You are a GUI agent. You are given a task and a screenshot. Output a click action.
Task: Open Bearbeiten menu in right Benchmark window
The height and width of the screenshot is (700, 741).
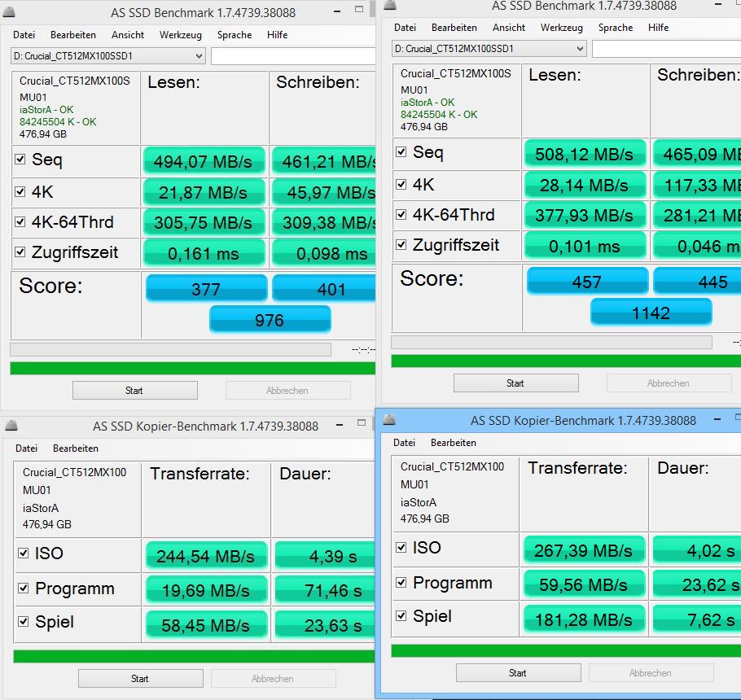click(454, 28)
